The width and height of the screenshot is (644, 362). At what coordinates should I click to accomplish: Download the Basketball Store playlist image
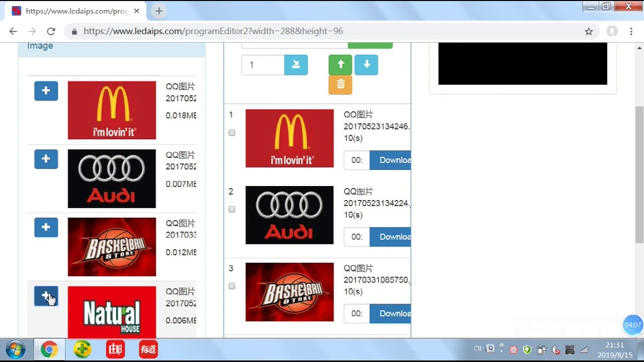click(x=390, y=314)
